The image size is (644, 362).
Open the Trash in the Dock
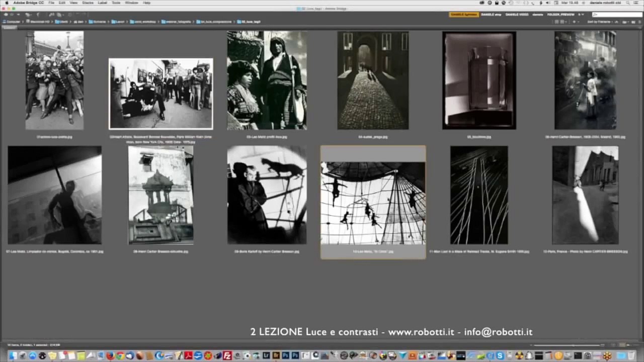pyautogui.click(x=631, y=356)
